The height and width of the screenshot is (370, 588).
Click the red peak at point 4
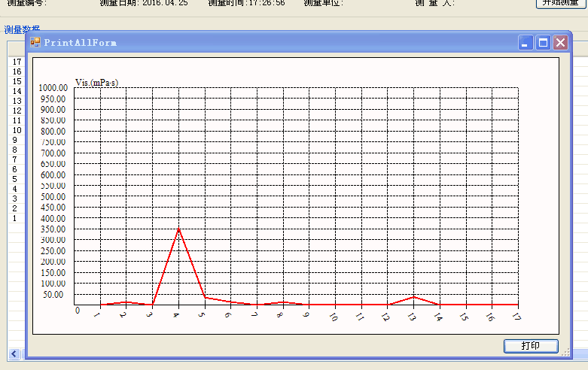click(178, 229)
